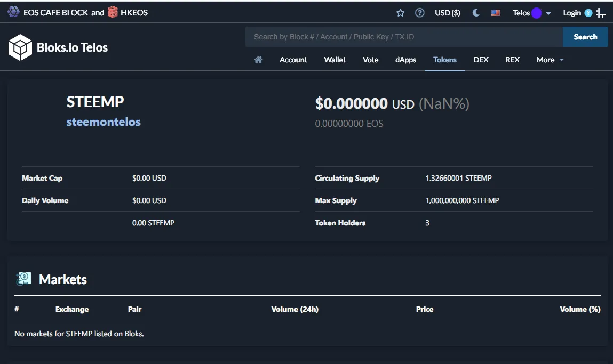613x364 pixels.
Task: Click the Circulating Supply label
Action: click(347, 178)
